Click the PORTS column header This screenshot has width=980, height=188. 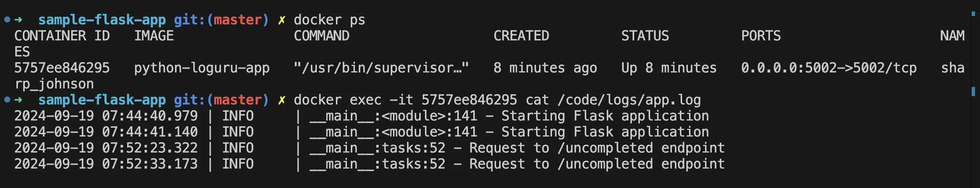761,36
